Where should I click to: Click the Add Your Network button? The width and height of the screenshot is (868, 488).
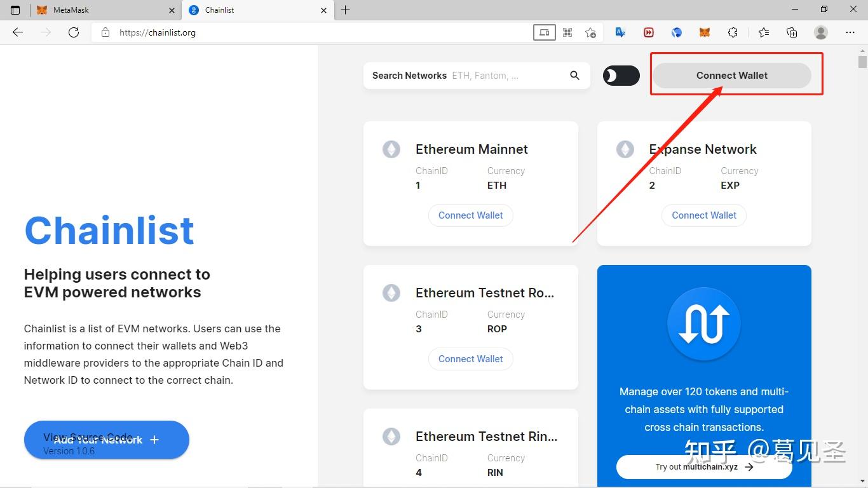(107, 440)
